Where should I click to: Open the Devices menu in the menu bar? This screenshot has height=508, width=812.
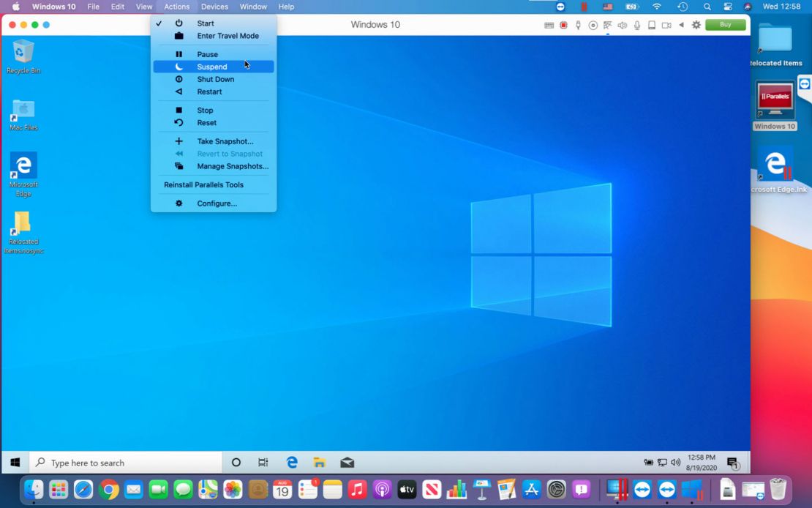[x=214, y=7]
